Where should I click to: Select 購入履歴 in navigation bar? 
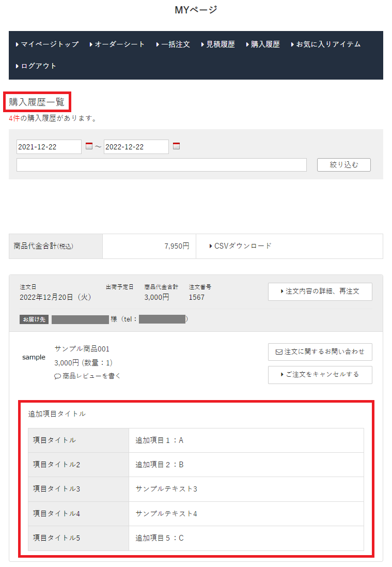coord(263,44)
